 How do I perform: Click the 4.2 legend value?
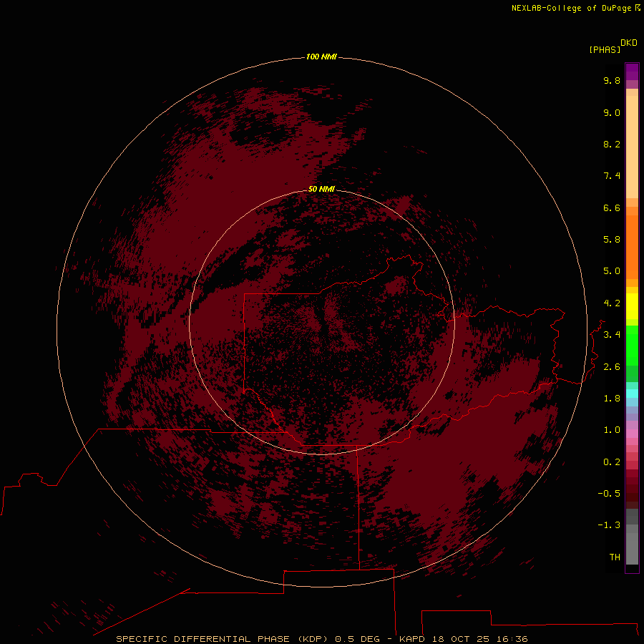tap(612, 303)
